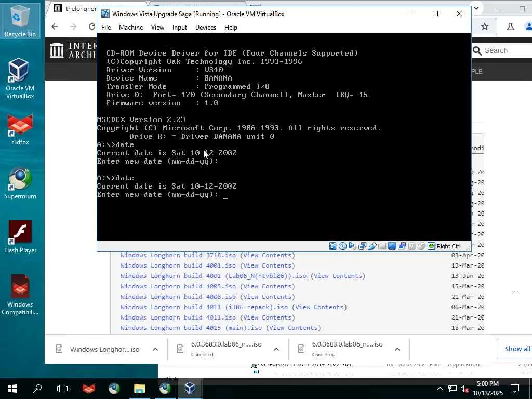Open File Explorer from the taskbar

(139, 389)
